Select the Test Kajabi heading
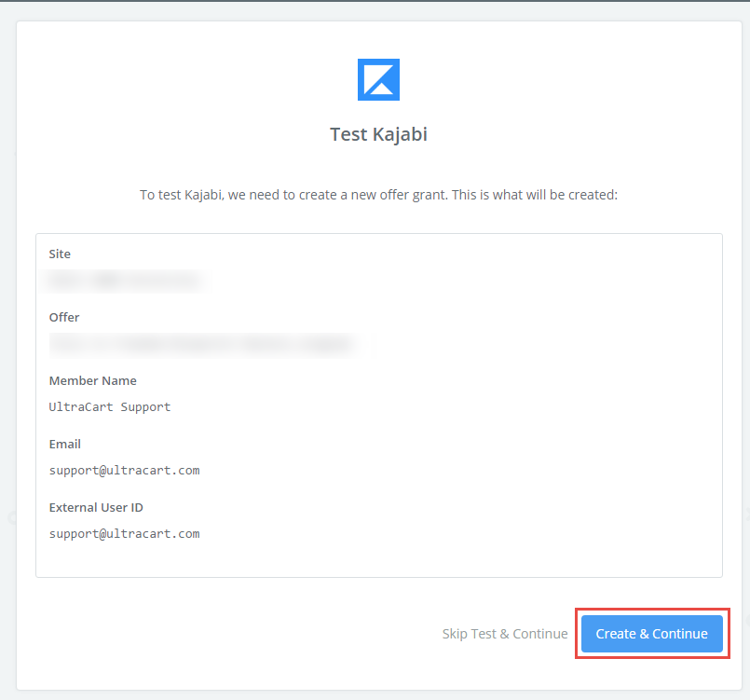Viewport: 750px width, 700px height. pos(378,134)
